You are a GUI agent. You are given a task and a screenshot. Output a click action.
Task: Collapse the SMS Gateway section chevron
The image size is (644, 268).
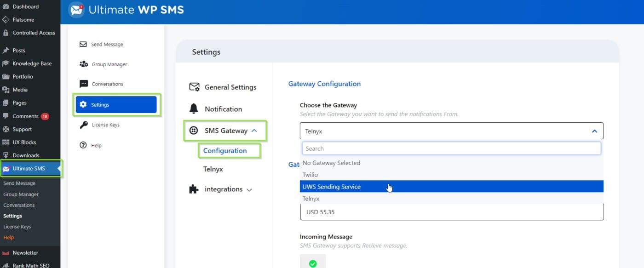[x=254, y=131]
